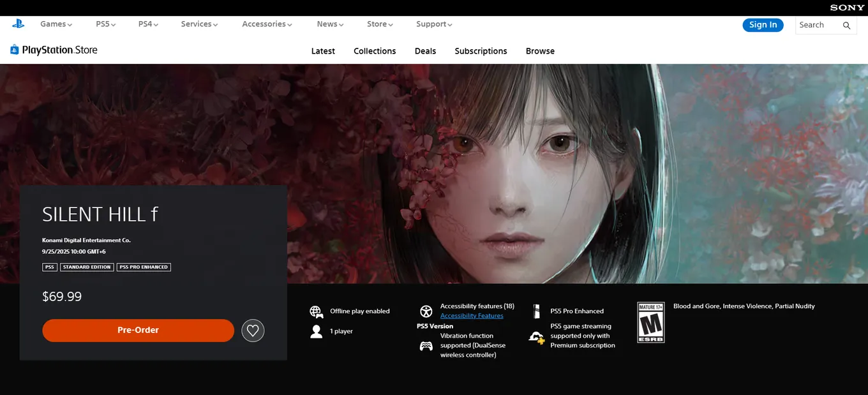Click the search magnifier icon
This screenshot has height=395, width=868.
847,26
